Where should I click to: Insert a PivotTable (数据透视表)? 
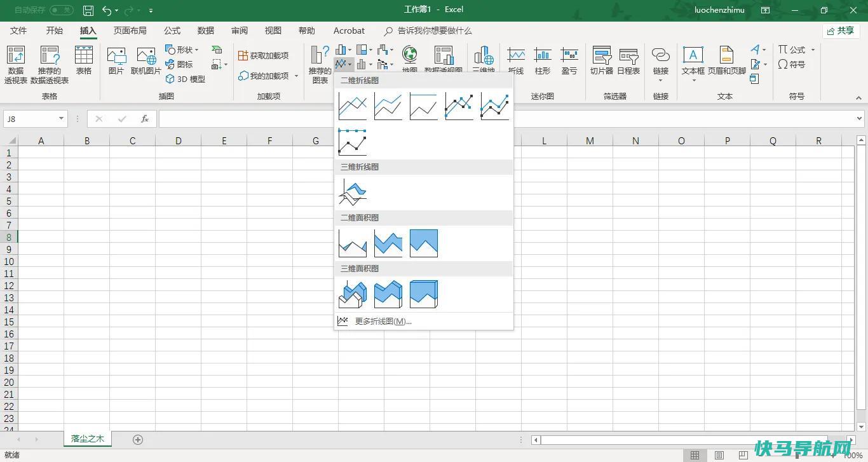pos(16,65)
